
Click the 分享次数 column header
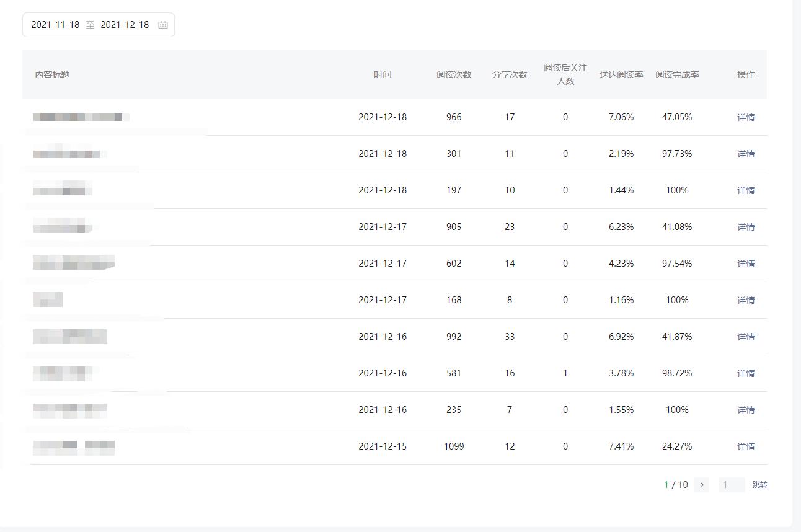(510, 74)
